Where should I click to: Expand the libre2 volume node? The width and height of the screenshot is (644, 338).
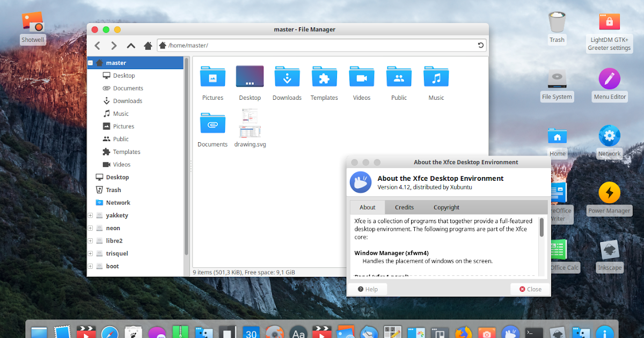tap(90, 241)
